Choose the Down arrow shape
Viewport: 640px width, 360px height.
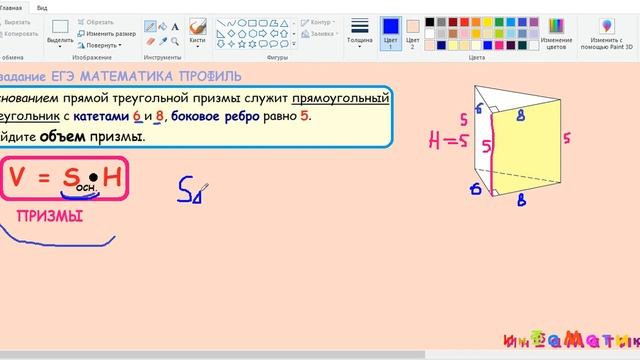[x=221, y=44]
